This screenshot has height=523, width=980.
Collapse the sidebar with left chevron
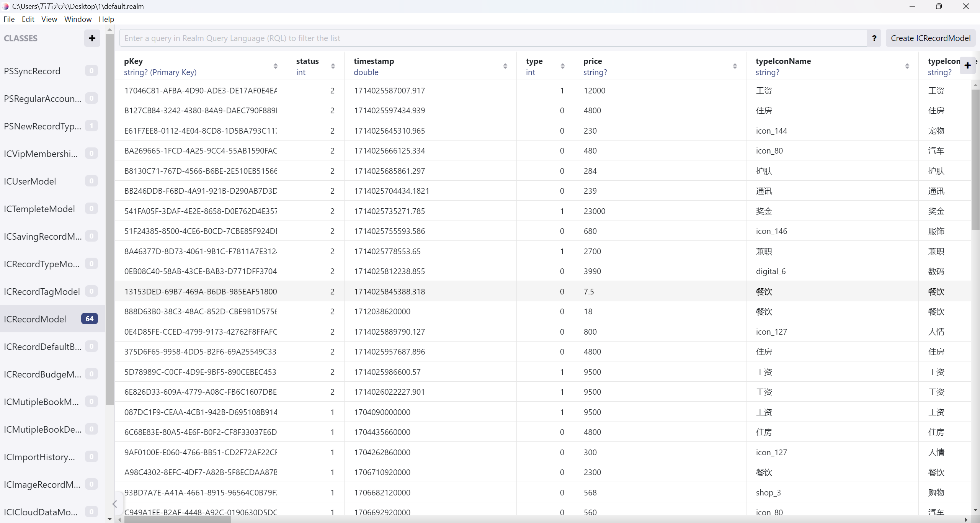(114, 504)
